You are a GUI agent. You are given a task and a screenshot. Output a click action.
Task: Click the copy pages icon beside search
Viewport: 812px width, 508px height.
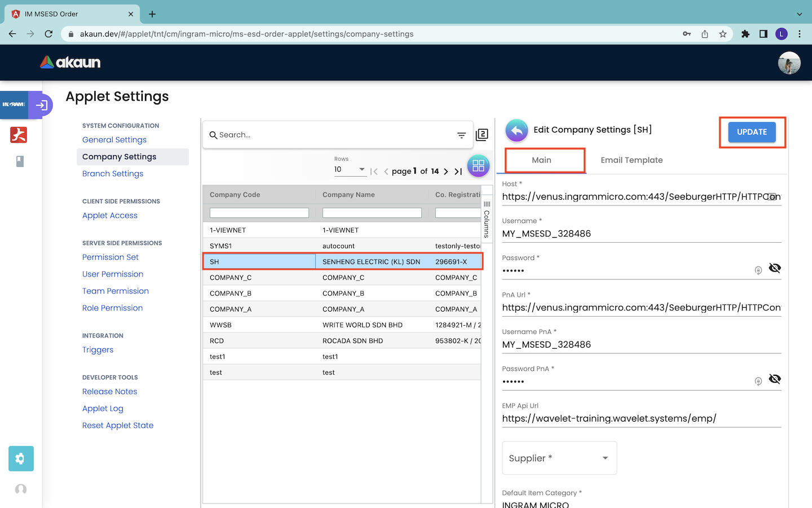[482, 135]
